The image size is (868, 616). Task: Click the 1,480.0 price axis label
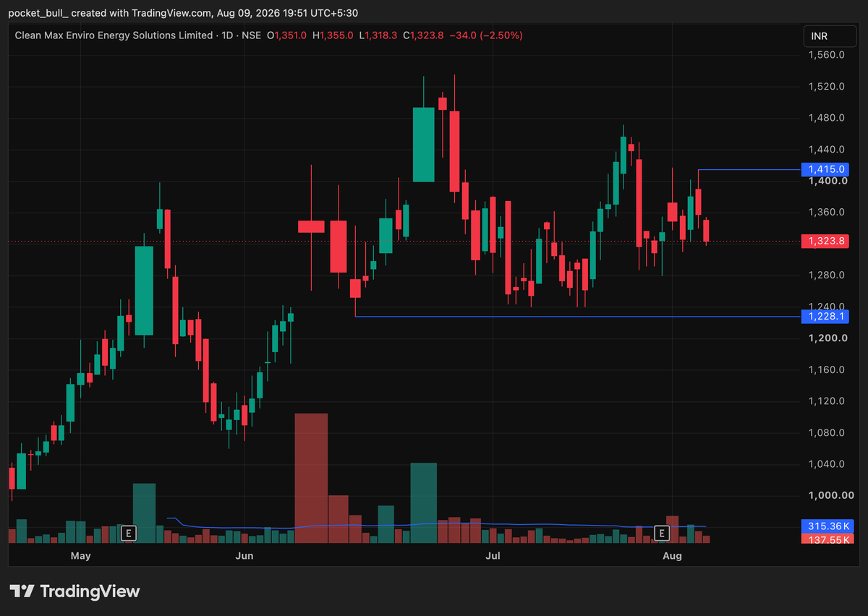pos(827,118)
